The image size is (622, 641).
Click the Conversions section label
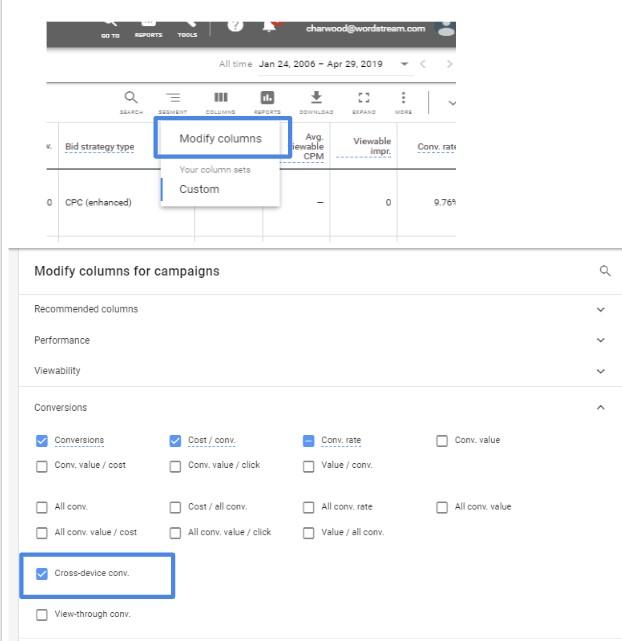click(x=60, y=408)
